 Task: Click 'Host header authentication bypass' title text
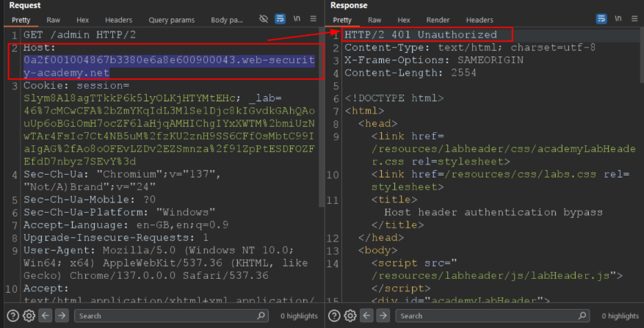[x=493, y=213]
